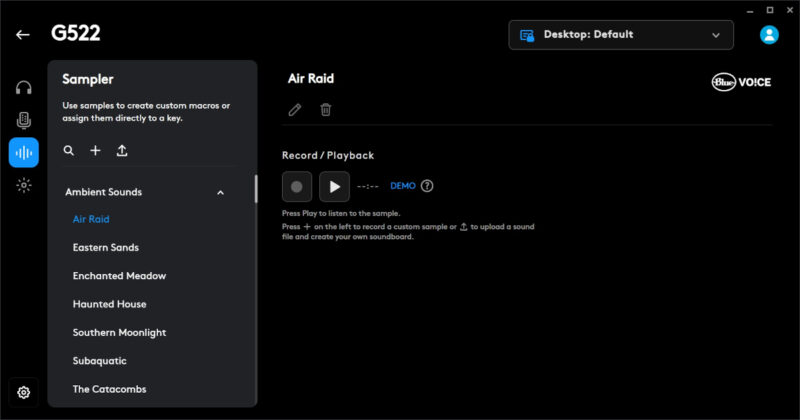Go back using the left arrow
The image size is (800, 420).
[x=22, y=35]
